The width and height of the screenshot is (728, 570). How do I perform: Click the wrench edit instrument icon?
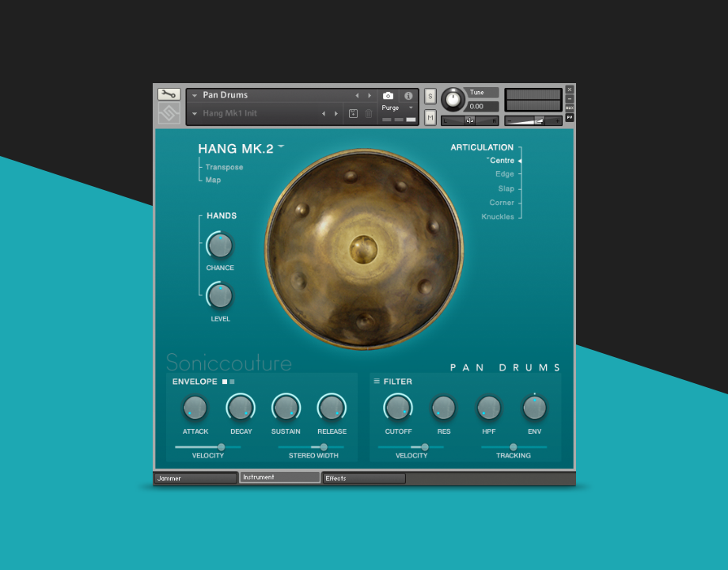pyautogui.click(x=169, y=94)
